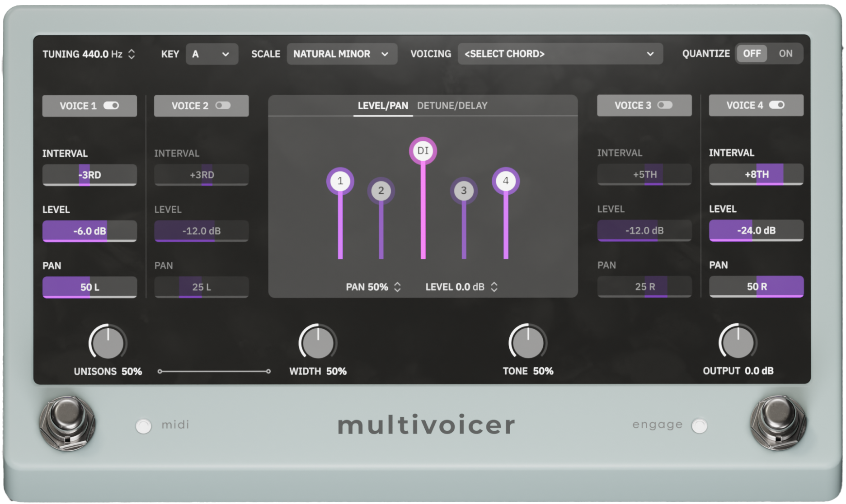Viewport: 846px width, 504px height.
Task: Click Voice 1 pan 50 L slider
Action: (x=89, y=287)
